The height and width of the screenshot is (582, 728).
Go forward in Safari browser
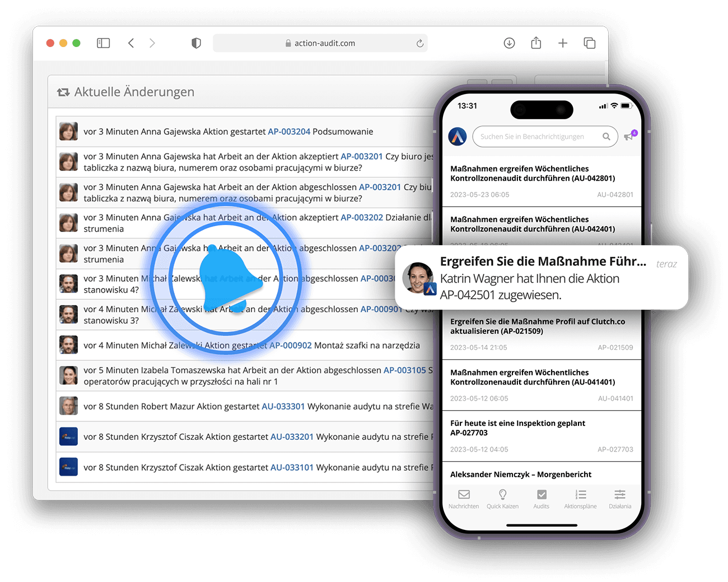pos(152,43)
